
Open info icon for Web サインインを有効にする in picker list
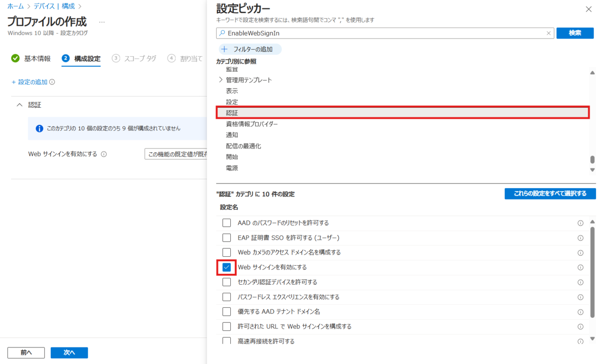(x=580, y=267)
